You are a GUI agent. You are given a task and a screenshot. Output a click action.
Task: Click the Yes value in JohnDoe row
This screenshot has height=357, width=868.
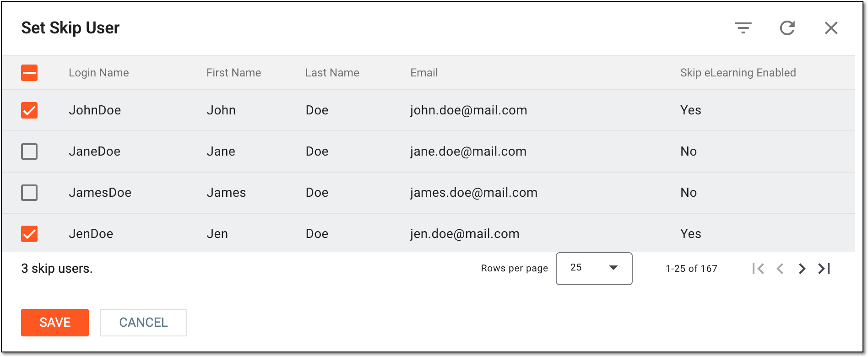[x=690, y=110]
